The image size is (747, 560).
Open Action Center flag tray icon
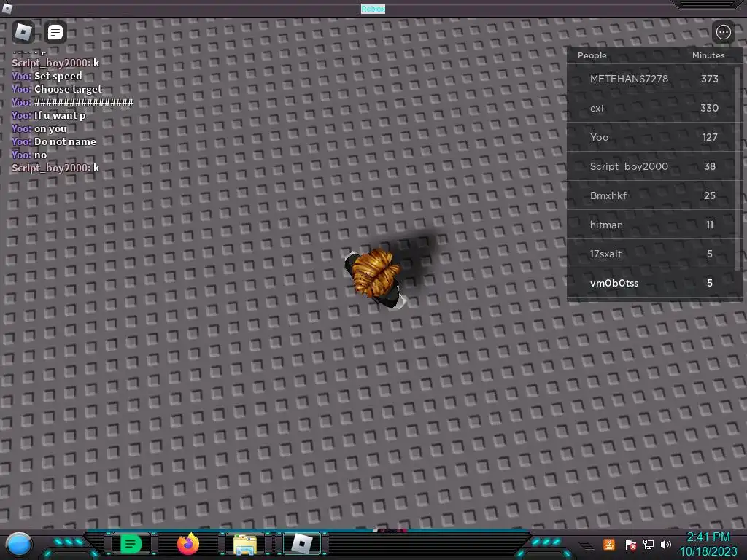pyautogui.click(x=630, y=544)
